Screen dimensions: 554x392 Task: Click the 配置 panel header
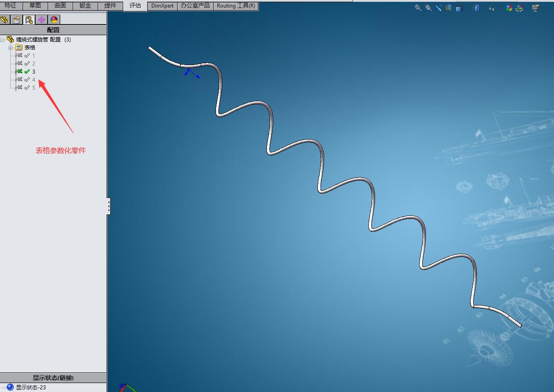(x=53, y=30)
